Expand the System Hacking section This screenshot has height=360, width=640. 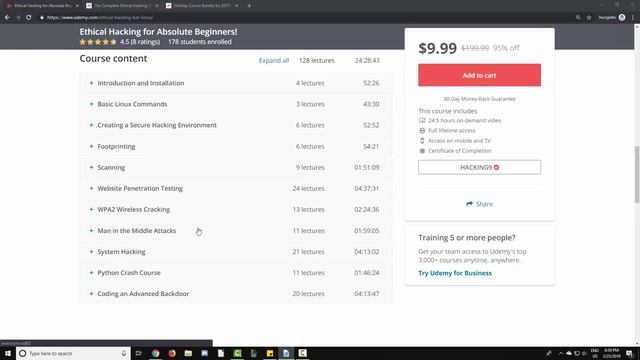[236, 251]
